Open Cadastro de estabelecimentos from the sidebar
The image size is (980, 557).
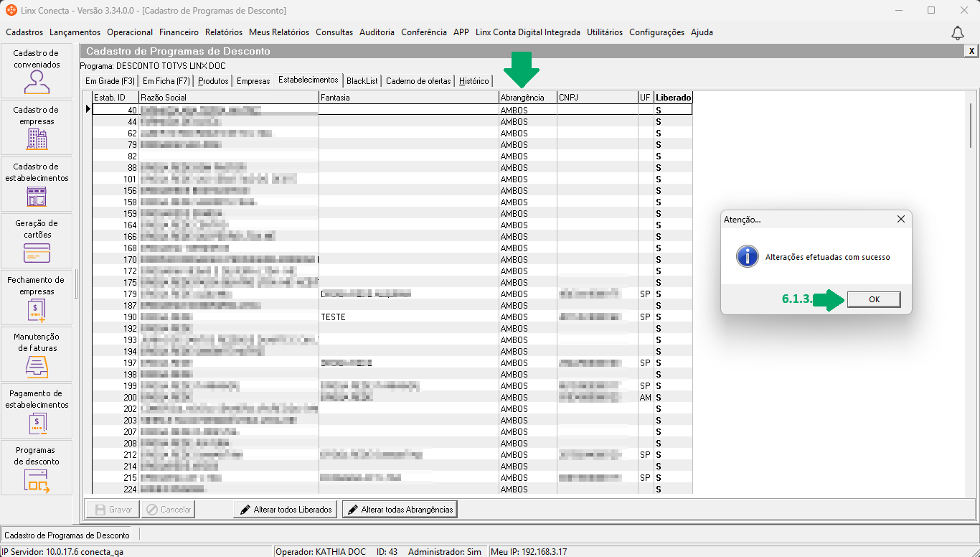(x=37, y=184)
